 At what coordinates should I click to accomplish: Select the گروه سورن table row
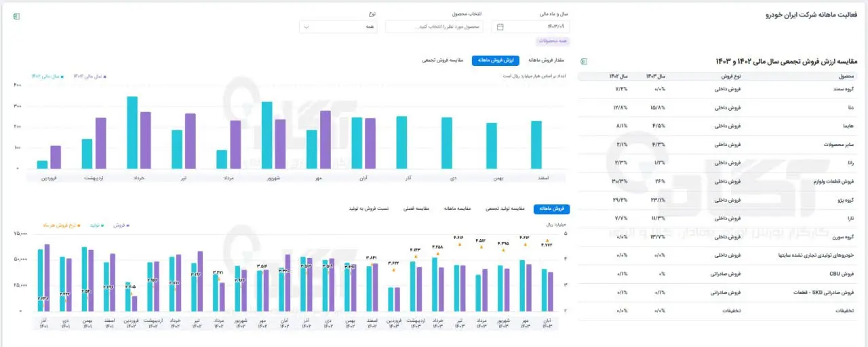coord(719,237)
